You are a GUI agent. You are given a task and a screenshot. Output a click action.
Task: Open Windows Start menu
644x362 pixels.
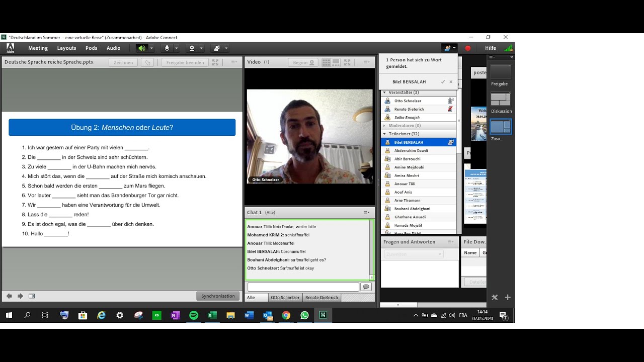(9, 315)
